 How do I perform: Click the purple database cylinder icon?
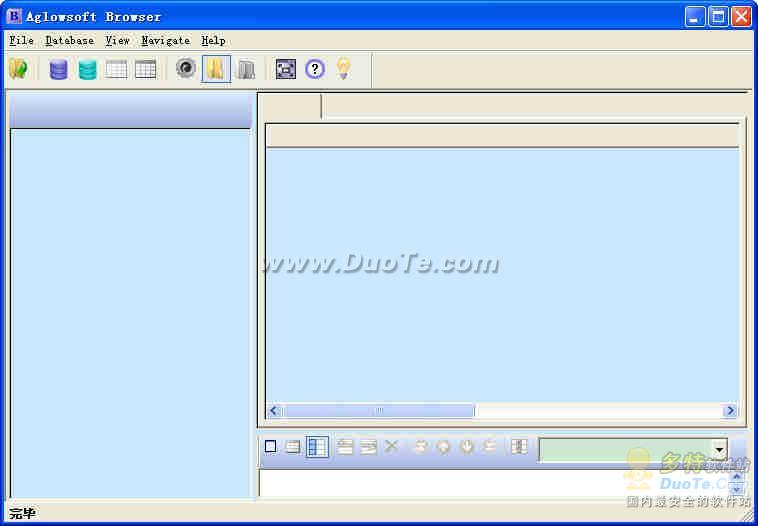click(58, 69)
